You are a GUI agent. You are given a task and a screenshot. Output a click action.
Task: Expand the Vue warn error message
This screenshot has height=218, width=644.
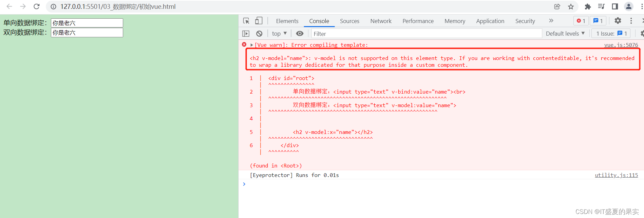coord(252,45)
